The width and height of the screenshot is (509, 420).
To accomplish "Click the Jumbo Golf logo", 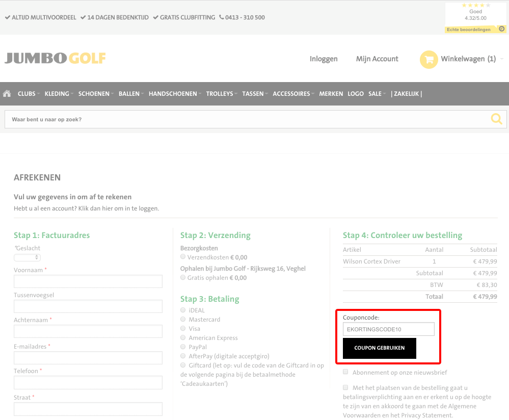I will click(55, 59).
